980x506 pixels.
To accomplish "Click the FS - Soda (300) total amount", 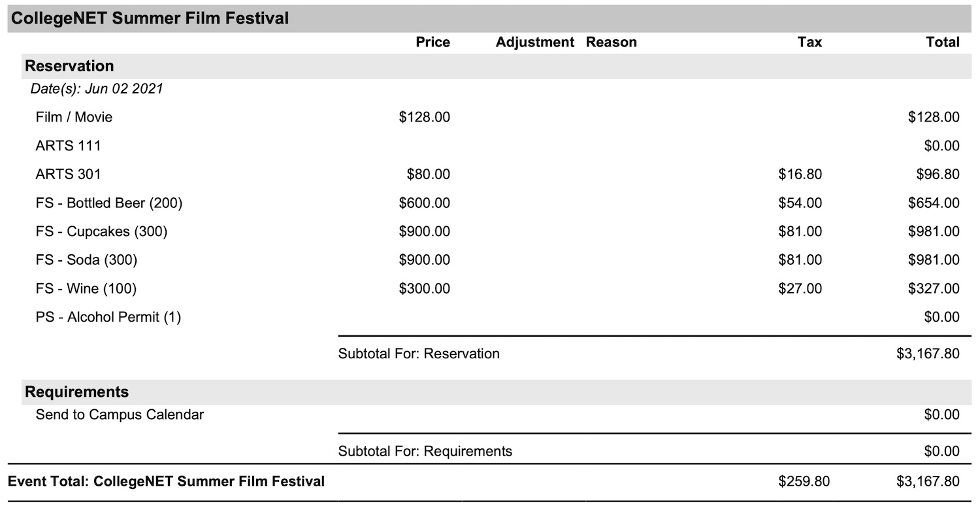I will point(934,260).
